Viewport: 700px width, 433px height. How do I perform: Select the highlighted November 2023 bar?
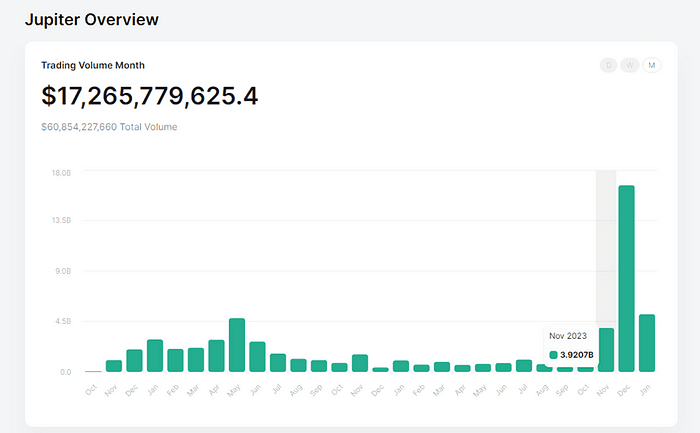coord(606,349)
